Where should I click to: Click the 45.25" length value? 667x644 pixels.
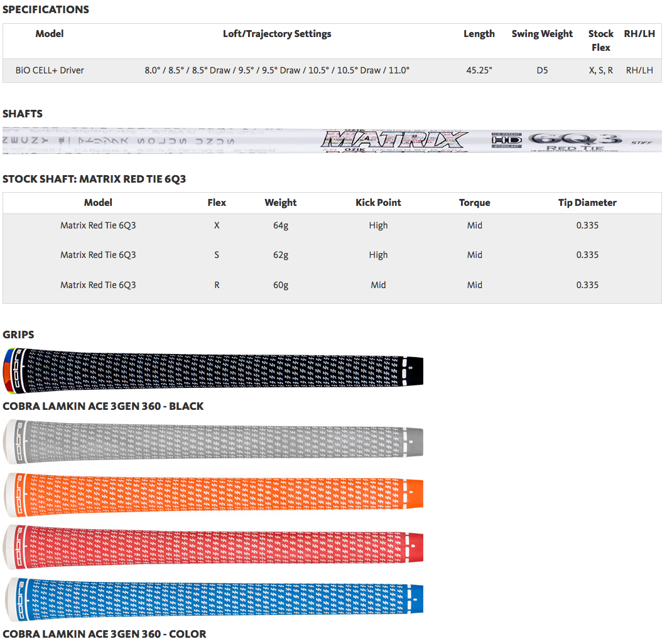479,70
